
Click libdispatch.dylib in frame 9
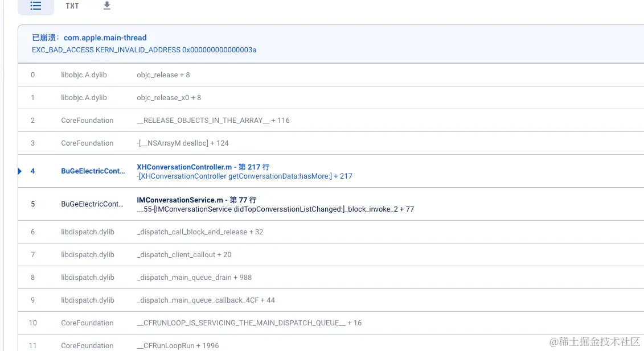tap(88, 300)
